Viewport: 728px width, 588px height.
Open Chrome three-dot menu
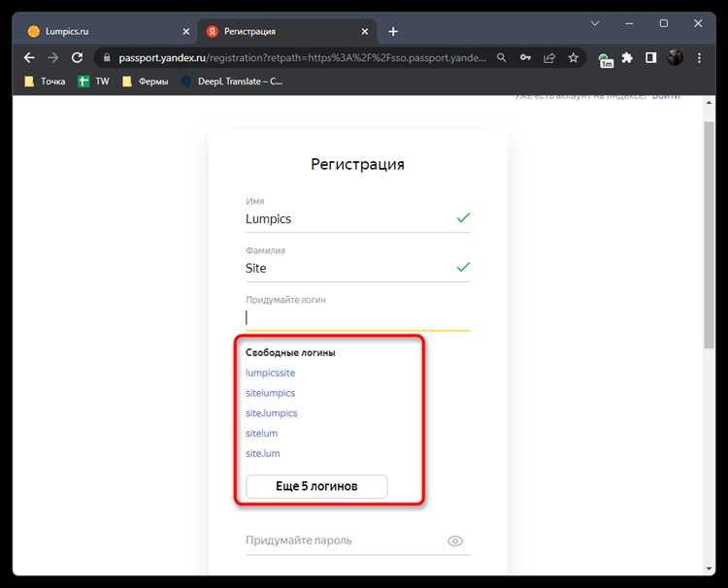click(699, 57)
